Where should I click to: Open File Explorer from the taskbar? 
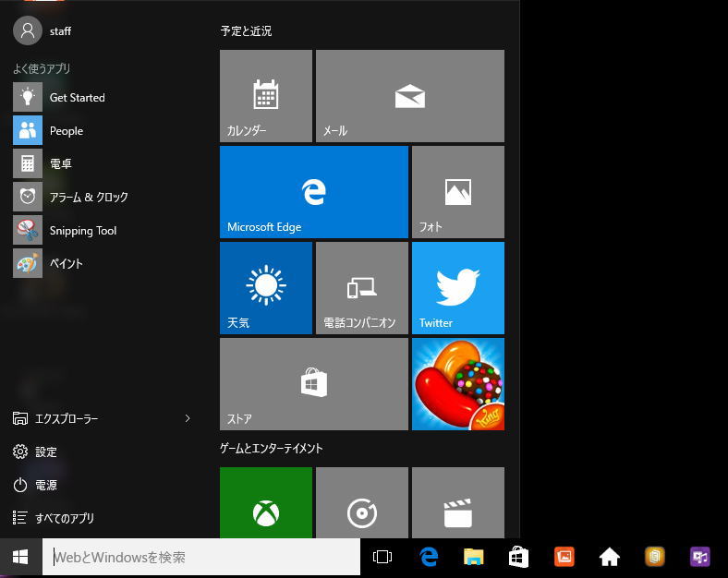tap(474, 557)
